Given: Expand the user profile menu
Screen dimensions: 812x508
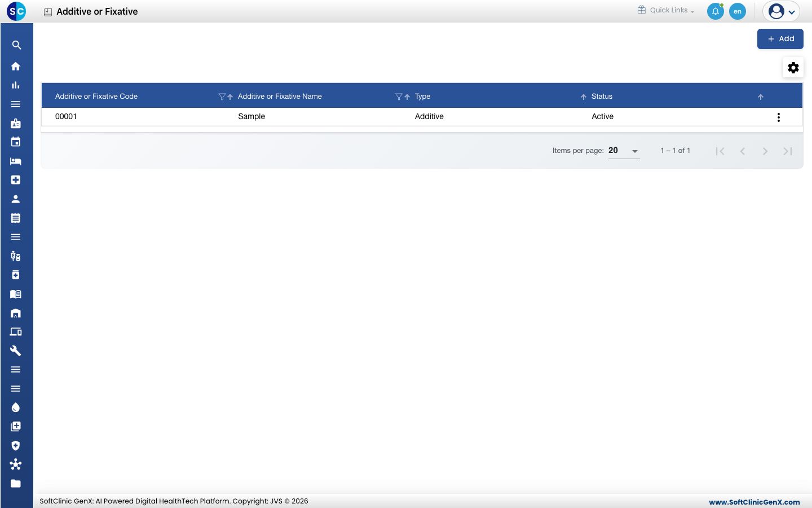Looking at the screenshot, I should [x=782, y=11].
